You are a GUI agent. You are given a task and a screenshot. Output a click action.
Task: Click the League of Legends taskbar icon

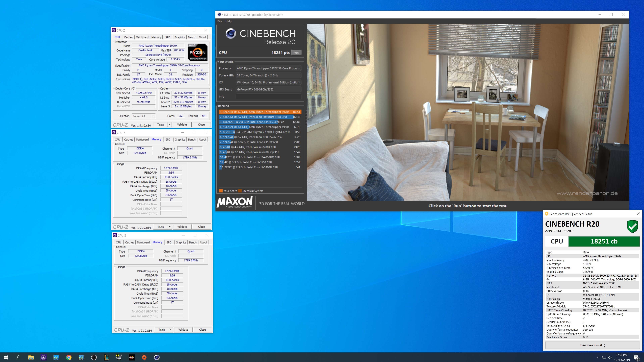click(107, 357)
